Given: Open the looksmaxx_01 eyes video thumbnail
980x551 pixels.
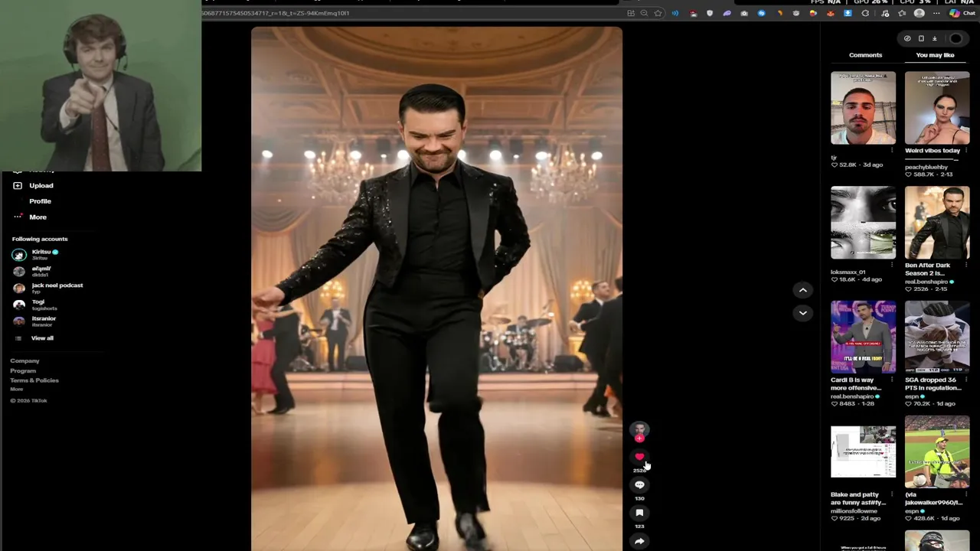Looking at the screenshot, I should [x=863, y=223].
